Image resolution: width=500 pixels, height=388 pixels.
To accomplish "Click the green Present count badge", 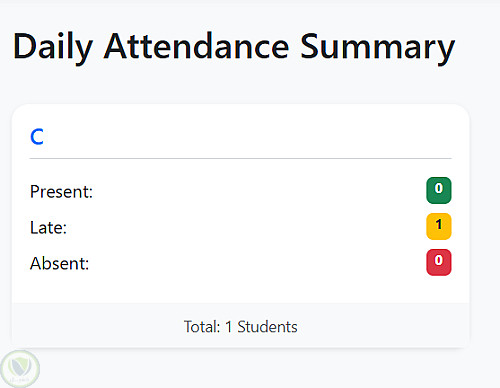I will [x=439, y=190].
